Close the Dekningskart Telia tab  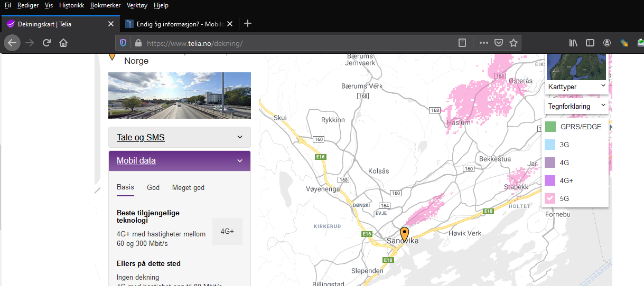point(111,24)
